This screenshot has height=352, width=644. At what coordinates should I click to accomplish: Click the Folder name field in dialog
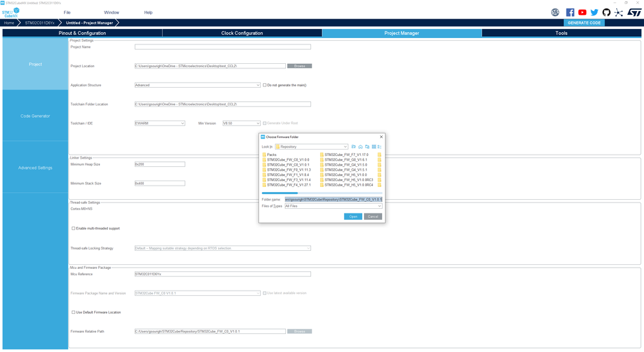pyautogui.click(x=334, y=199)
